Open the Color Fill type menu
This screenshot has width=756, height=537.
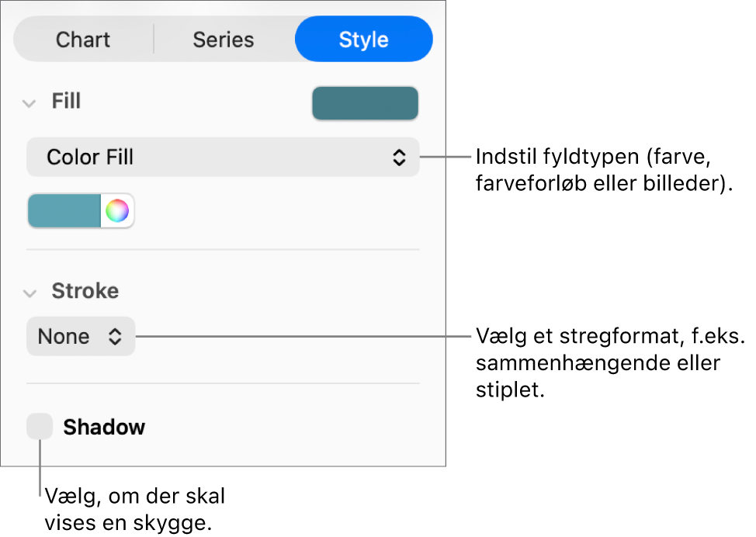click(x=223, y=158)
